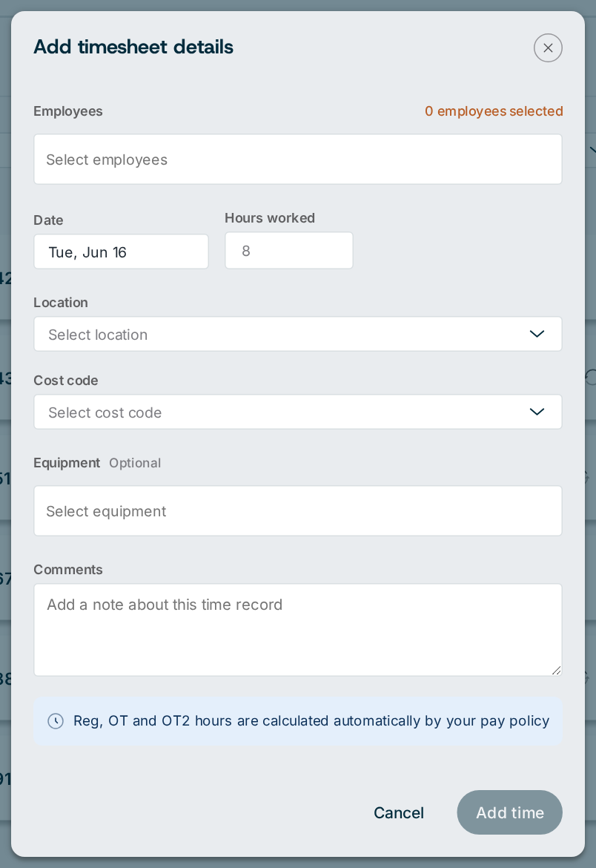Click the Add timesheet details heading
This screenshot has width=596, height=868.
tap(133, 47)
